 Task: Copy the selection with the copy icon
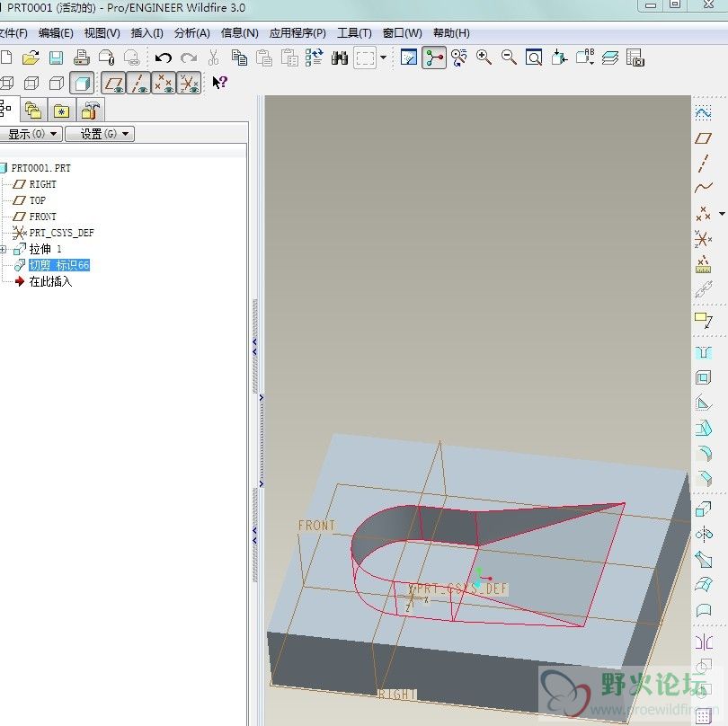[x=239, y=58]
